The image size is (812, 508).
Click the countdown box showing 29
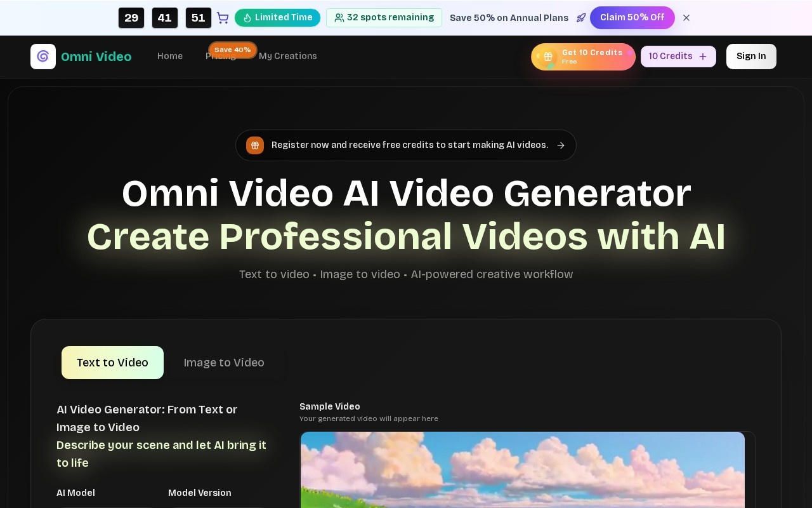coord(131,18)
